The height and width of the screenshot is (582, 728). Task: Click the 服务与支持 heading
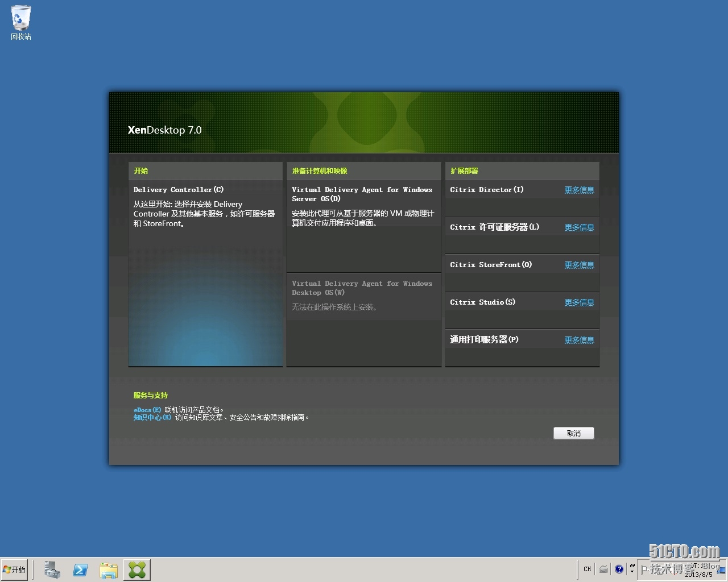coord(151,396)
